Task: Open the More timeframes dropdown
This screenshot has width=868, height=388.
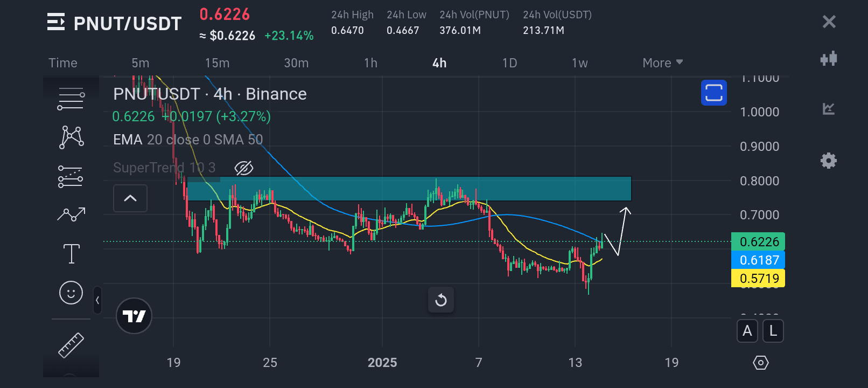Action: click(x=663, y=63)
